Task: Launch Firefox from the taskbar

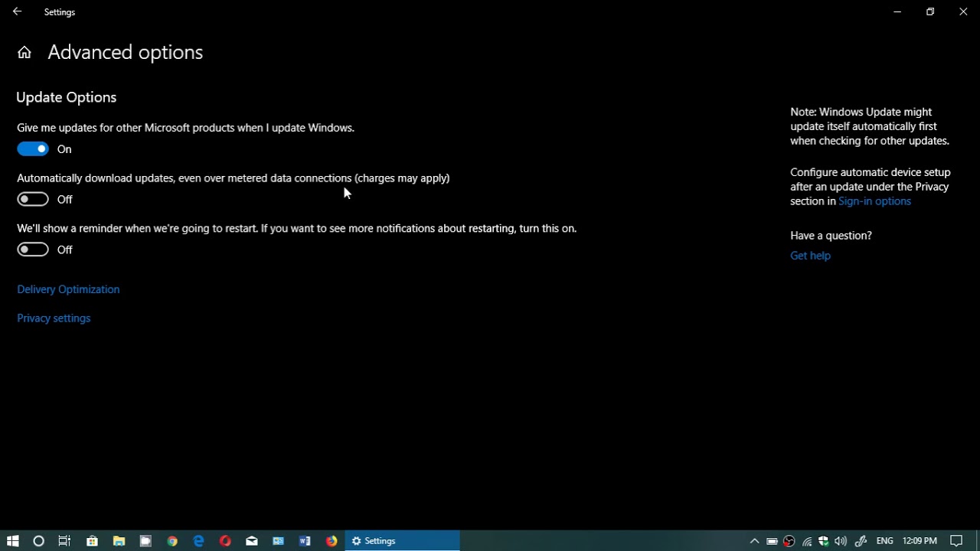Action: [x=332, y=541]
